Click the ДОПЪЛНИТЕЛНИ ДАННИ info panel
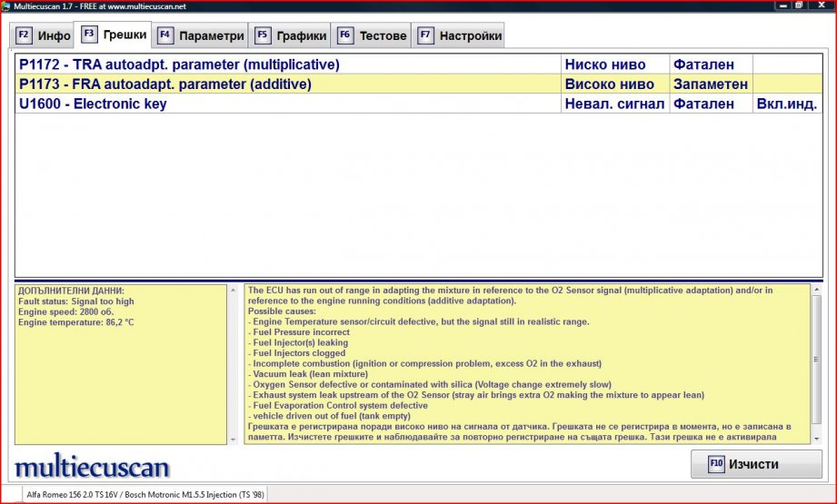 click(120, 363)
